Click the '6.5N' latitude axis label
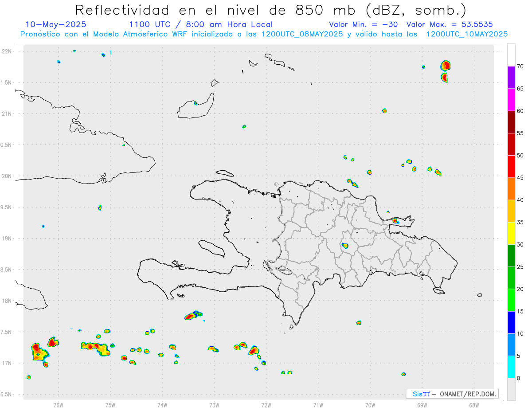Viewport: 532px width, 411px height. (x=7, y=394)
